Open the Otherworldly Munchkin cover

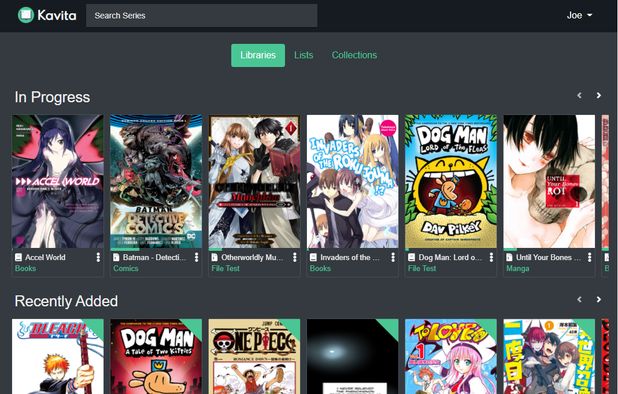[x=254, y=182]
